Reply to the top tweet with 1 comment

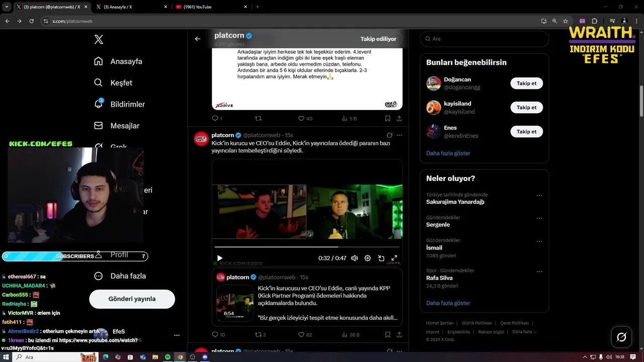217,119
